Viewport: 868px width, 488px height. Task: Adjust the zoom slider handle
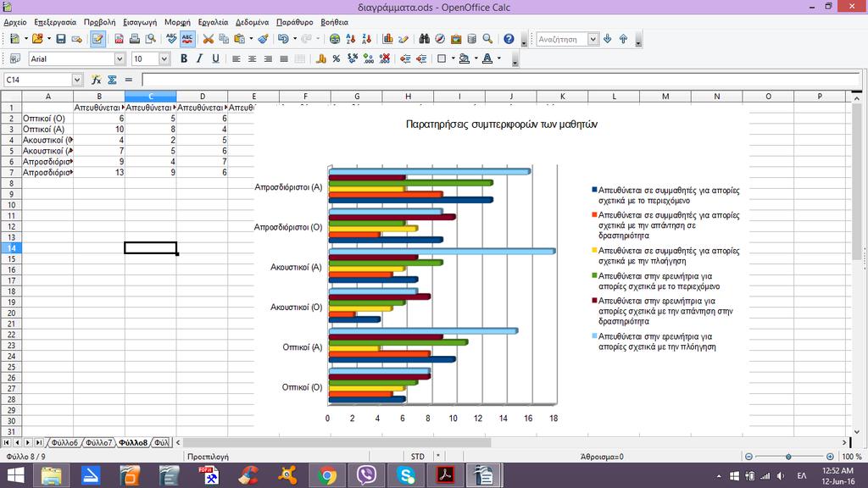click(x=788, y=457)
